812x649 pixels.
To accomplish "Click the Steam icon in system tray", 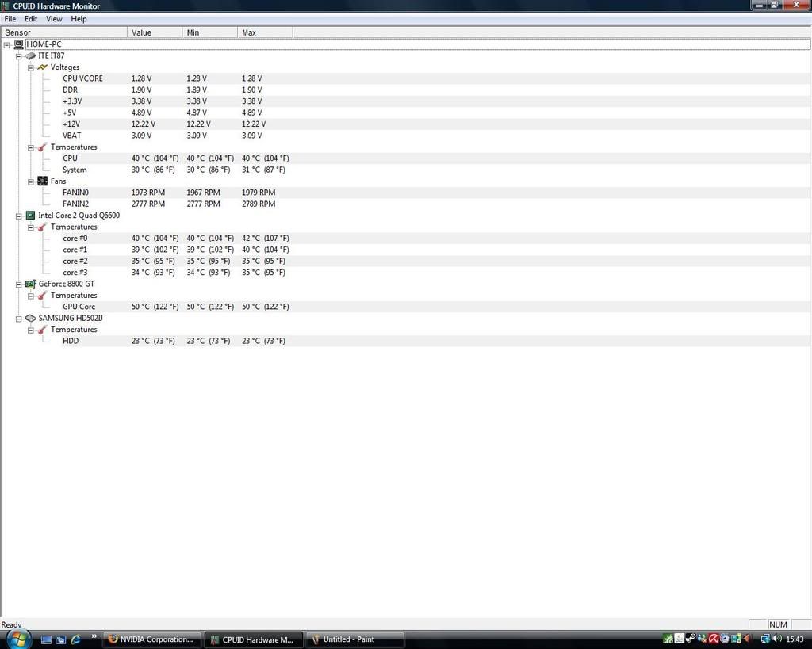I will click(x=691, y=639).
